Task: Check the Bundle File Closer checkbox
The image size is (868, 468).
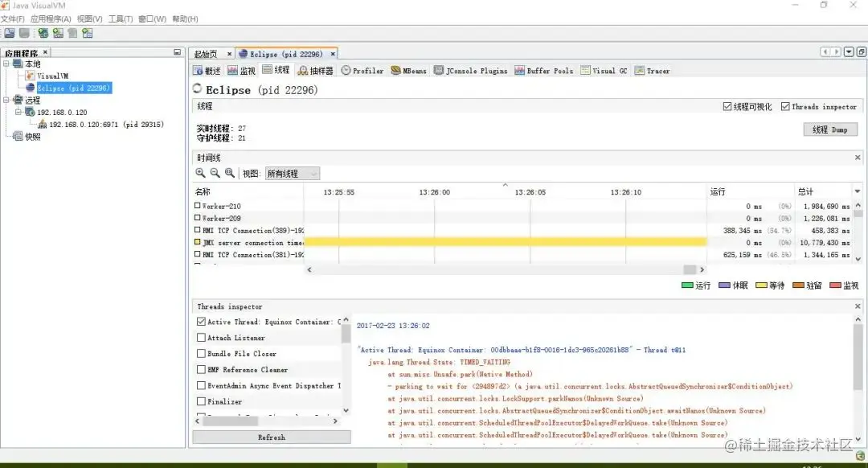Action: [x=202, y=353]
